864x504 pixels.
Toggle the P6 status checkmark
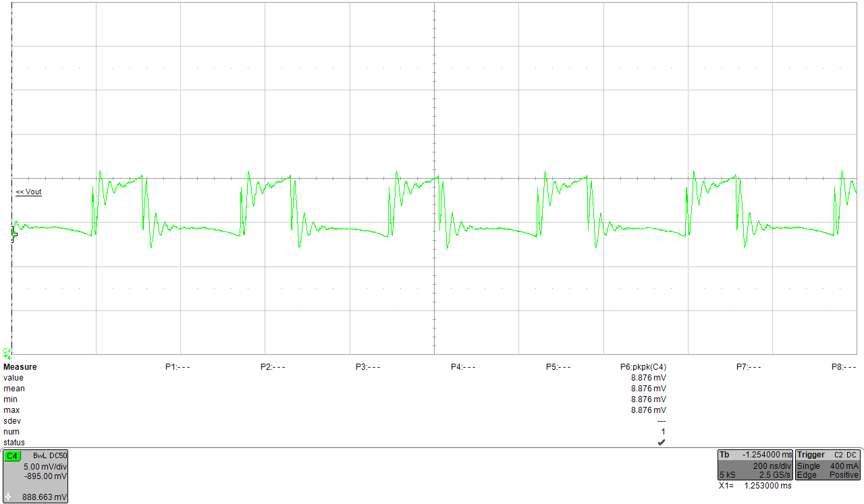(661, 442)
